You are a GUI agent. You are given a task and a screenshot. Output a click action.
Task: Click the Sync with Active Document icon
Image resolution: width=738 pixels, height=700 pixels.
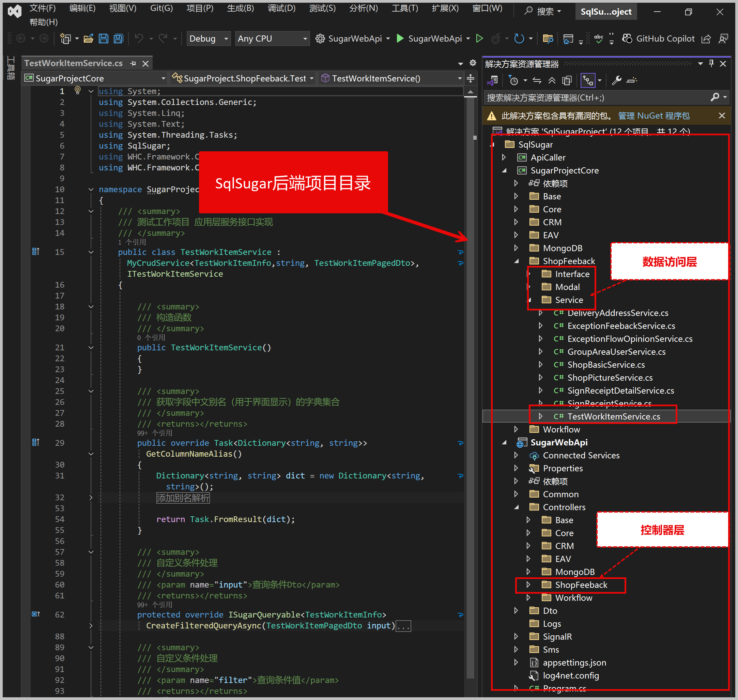537,80
